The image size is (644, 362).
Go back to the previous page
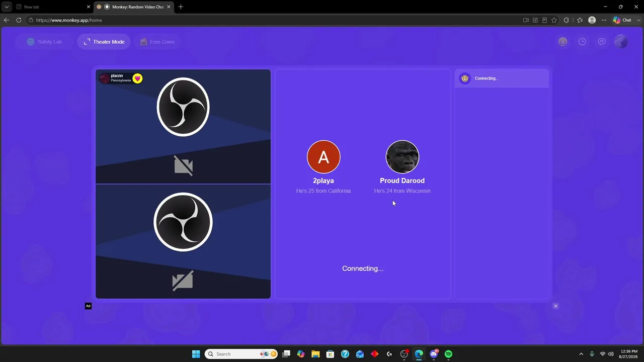coord(7,20)
